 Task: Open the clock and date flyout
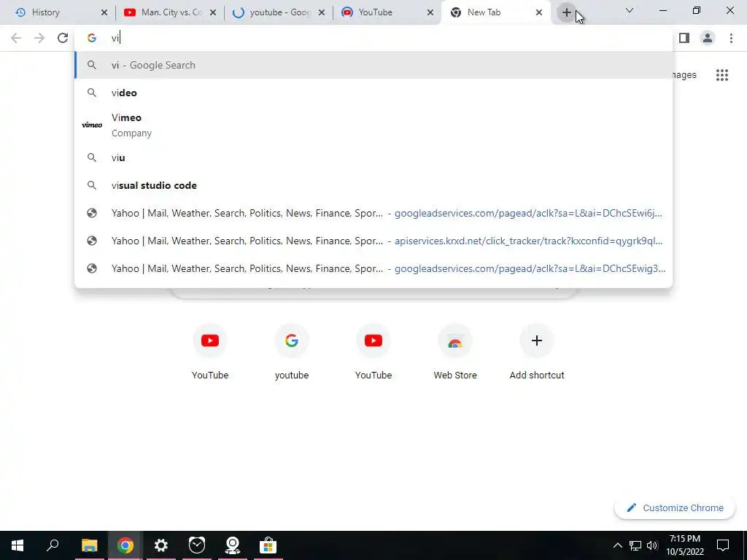685,545
